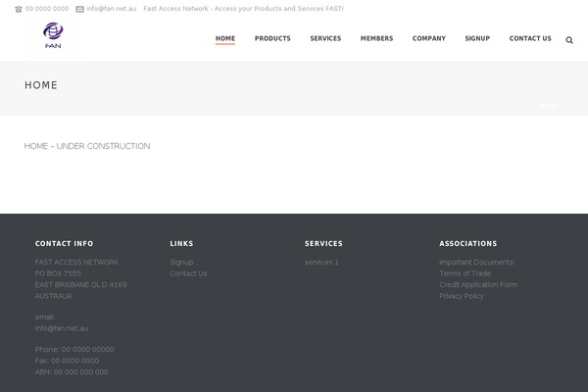Click the ABN: 00 000 000 000 line

point(72,371)
